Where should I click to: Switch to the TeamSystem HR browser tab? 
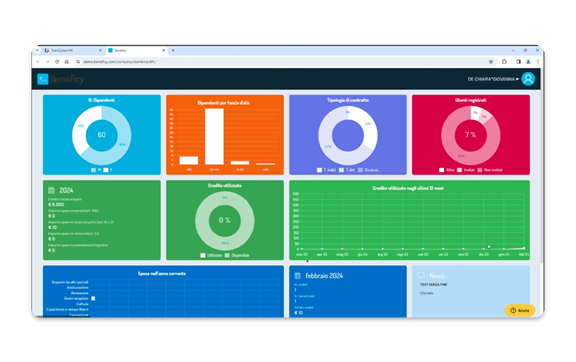point(73,50)
